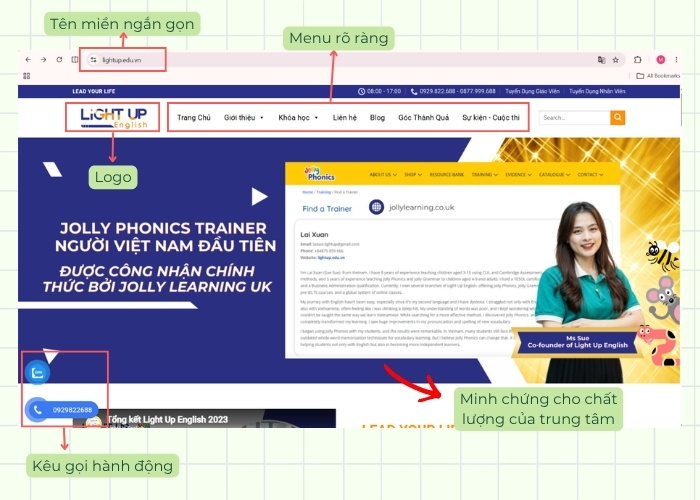Click the Tổng kết Light Up English 2023 video
Viewport: 700px width, 500px height.
pos(204,419)
